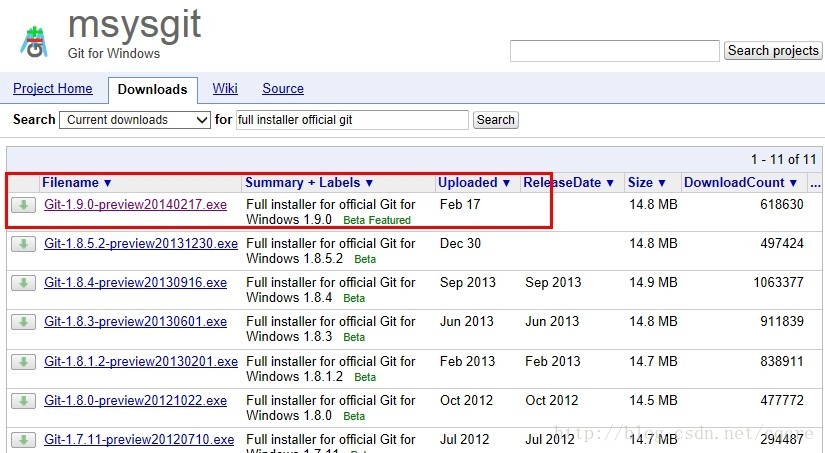Switch to the Wiki tab
Screen dimensions: 825x453
(225, 88)
